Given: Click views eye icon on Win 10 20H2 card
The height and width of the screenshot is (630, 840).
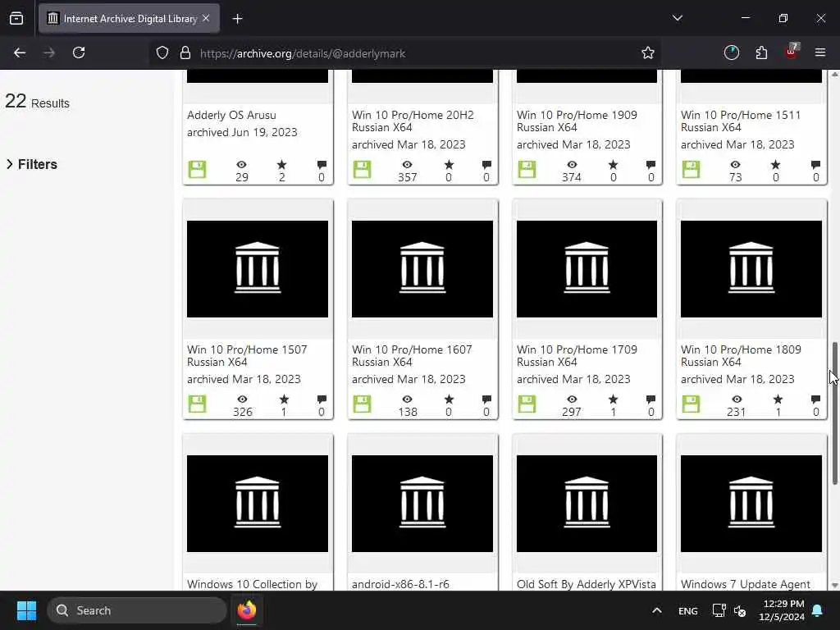Looking at the screenshot, I should point(407,164).
